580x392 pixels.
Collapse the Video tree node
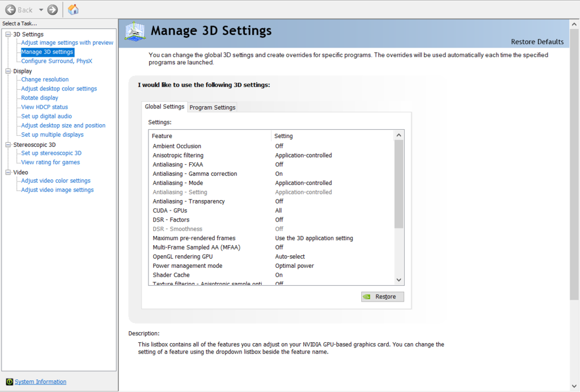coord(8,172)
